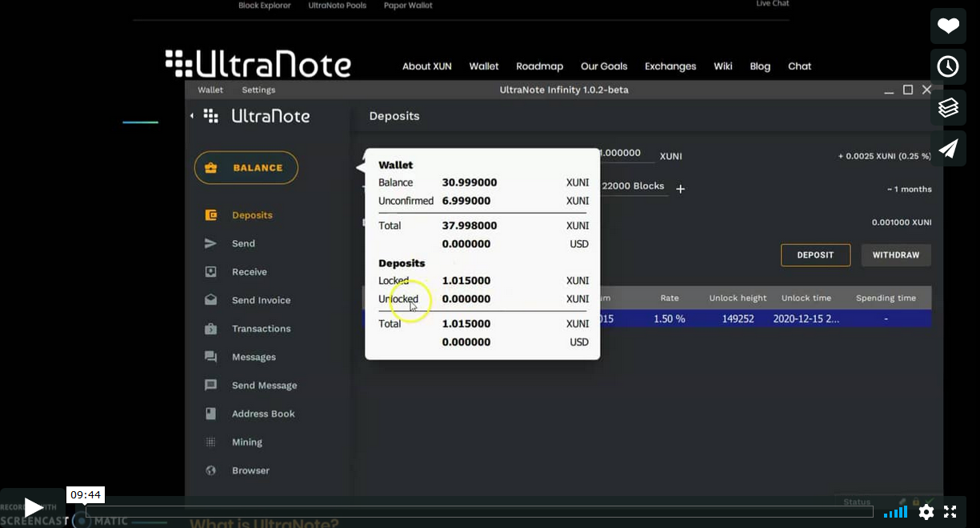Click the 1.50 % rate cell
Image resolution: width=980 pixels, height=528 pixels.
pos(669,318)
